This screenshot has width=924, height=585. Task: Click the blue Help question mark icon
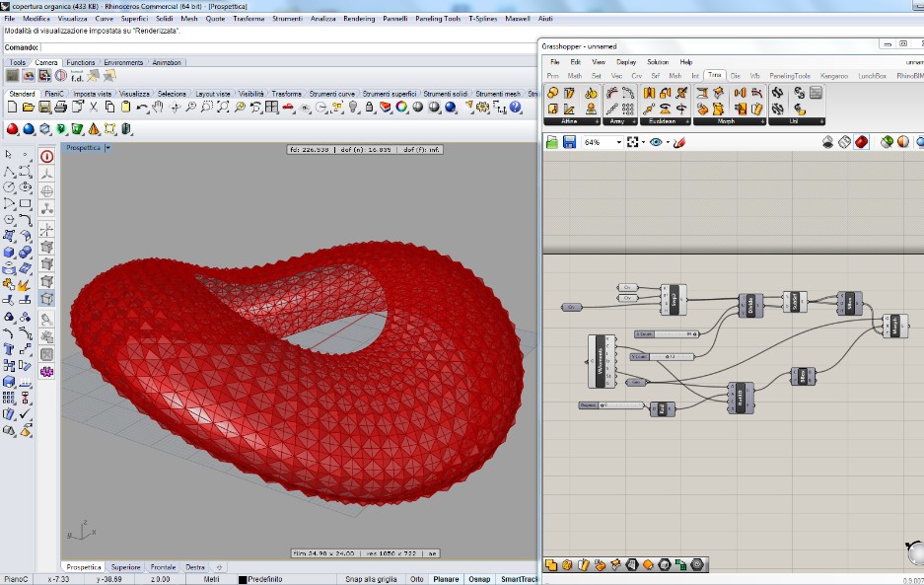point(516,107)
